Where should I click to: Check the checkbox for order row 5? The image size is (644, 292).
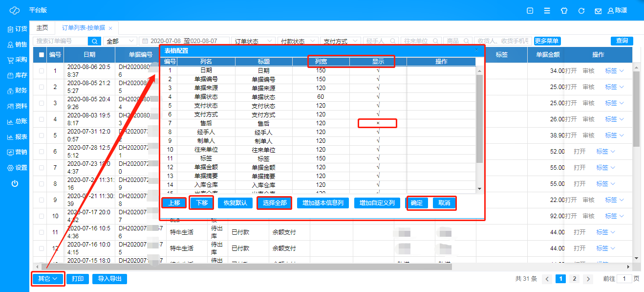coord(41,135)
